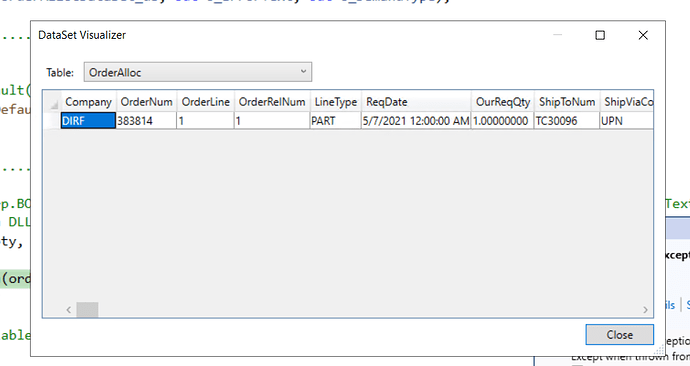Screen dimensions: 690x366
Task: Click the Close button in DataSet Visualizer
Action: click(619, 335)
